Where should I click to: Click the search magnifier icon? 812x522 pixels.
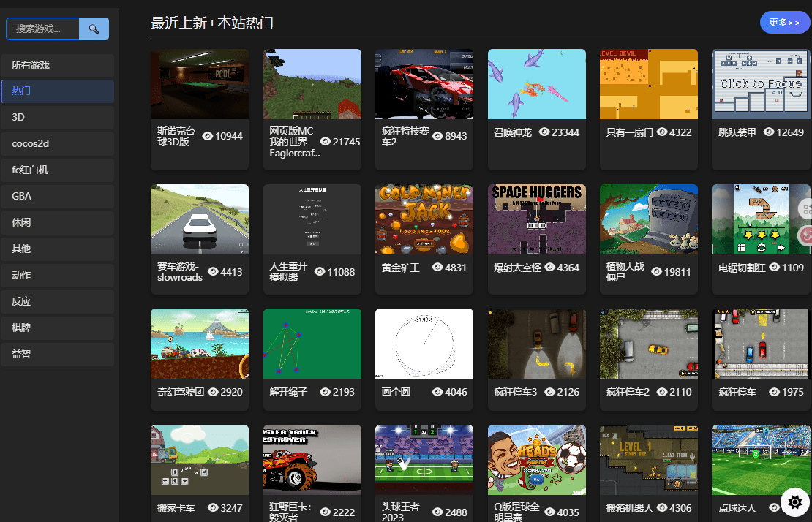click(94, 29)
